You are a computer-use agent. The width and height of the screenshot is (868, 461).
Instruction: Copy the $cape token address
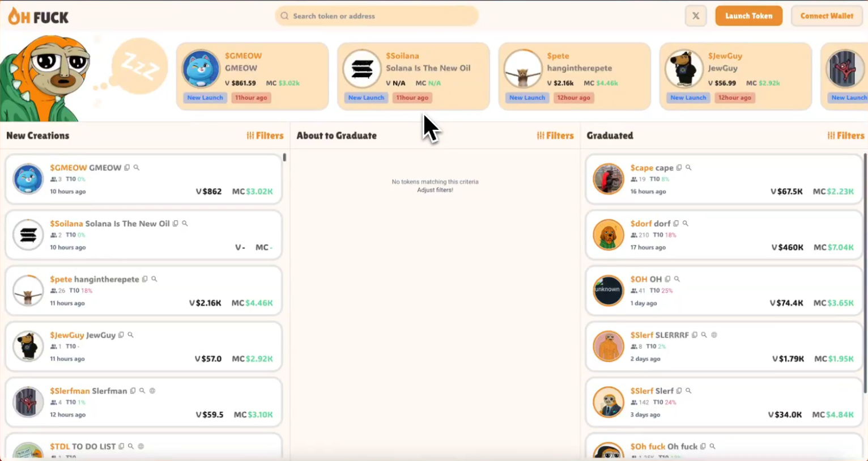pos(679,168)
